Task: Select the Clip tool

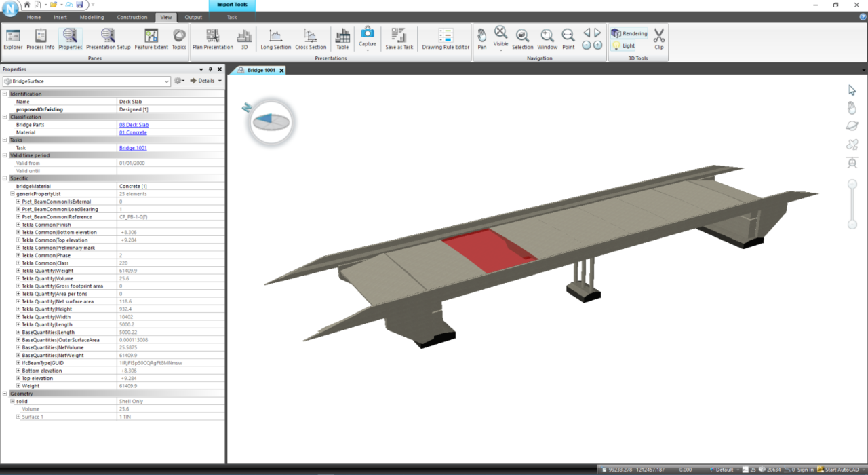Action: pos(658,39)
